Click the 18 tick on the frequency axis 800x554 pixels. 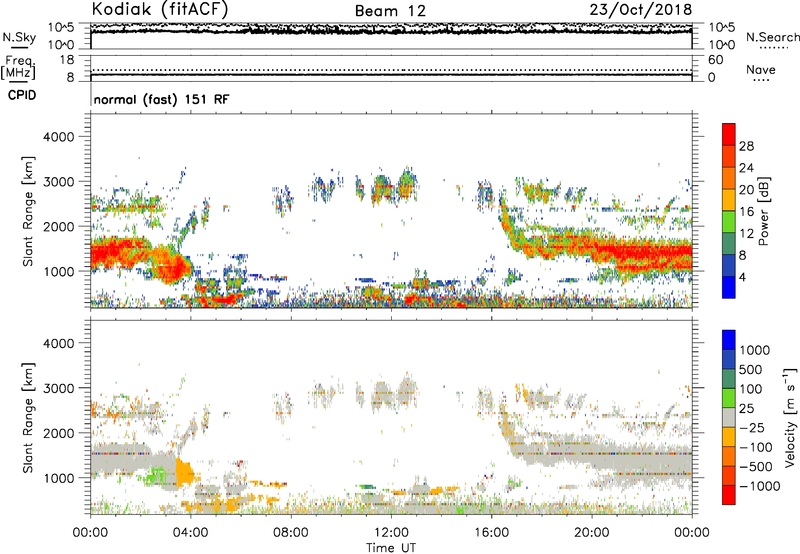67,60
